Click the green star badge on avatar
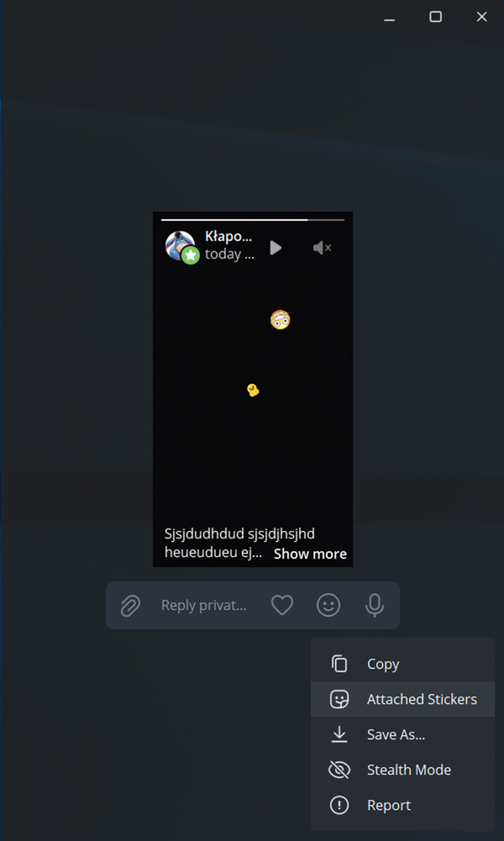The width and height of the screenshot is (504, 841). [191, 255]
